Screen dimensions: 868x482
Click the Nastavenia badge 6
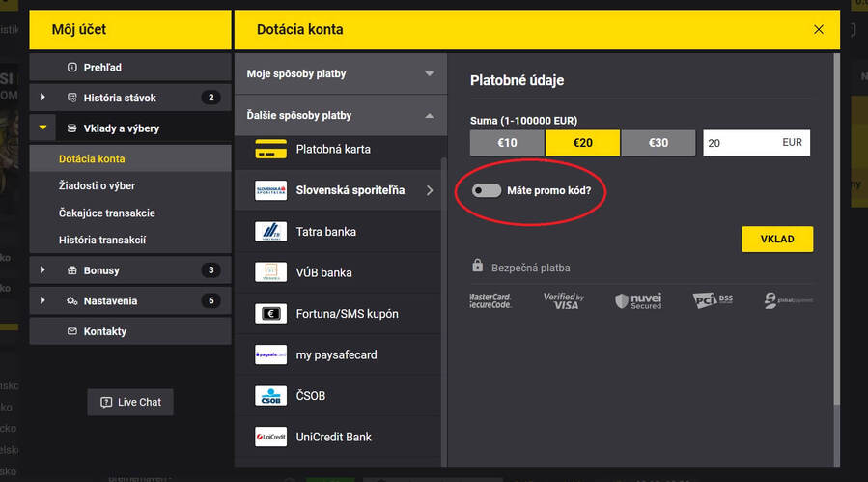click(210, 300)
